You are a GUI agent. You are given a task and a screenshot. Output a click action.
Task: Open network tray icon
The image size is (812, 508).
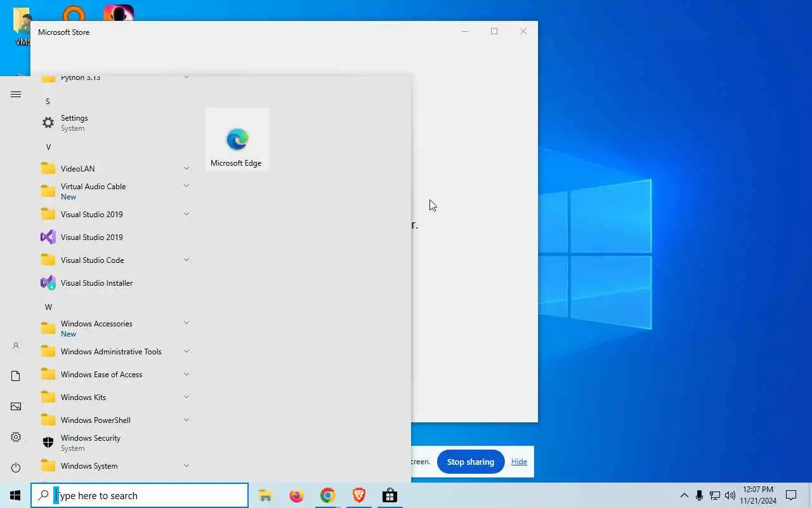pyautogui.click(x=715, y=495)
